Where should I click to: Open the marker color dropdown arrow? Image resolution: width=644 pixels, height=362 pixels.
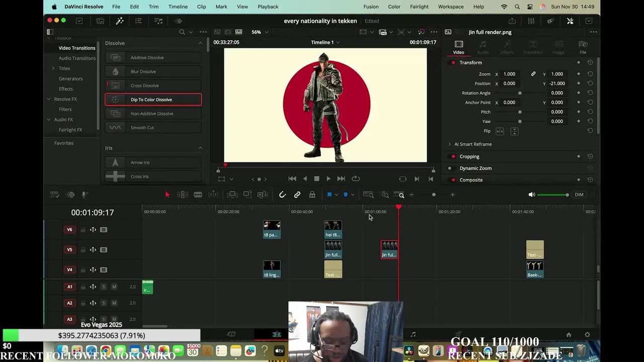(352, 195)
